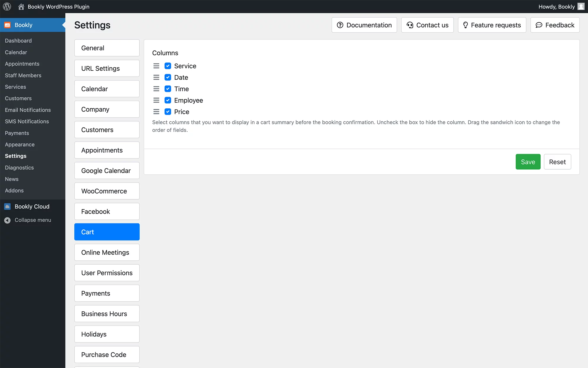Click the home icon beside Bookly WordPress Plugin
The height and width of the screenshot is (368, 588).
click(21, 6)
